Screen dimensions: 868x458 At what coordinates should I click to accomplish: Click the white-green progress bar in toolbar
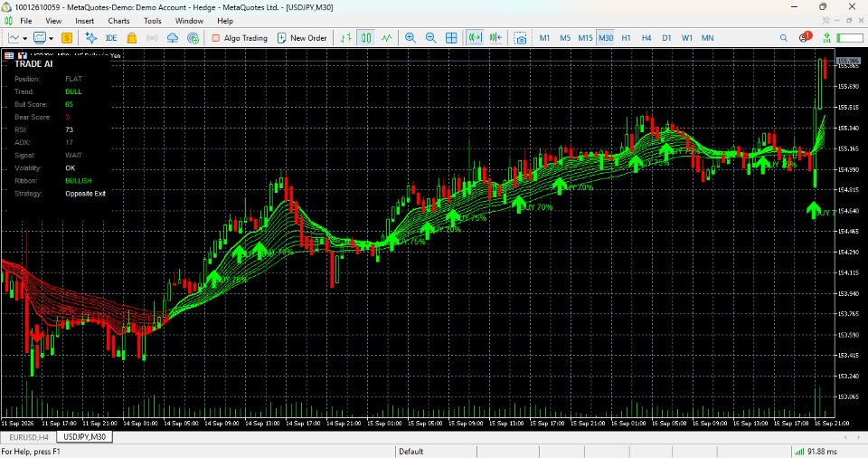point(850,38)
